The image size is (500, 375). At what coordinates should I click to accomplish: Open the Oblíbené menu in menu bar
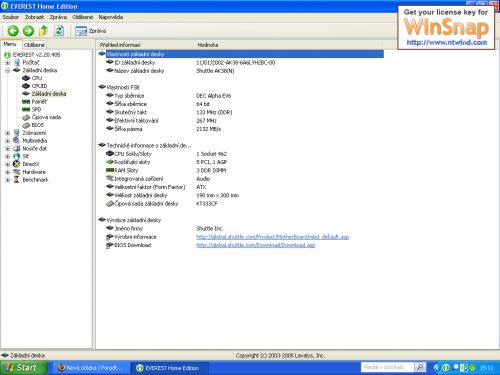[83, 17]
